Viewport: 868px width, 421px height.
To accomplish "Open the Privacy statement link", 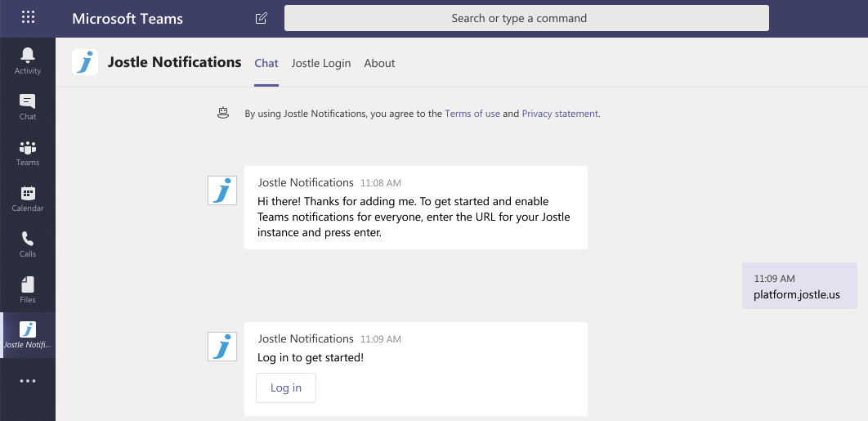I will 560,114.
